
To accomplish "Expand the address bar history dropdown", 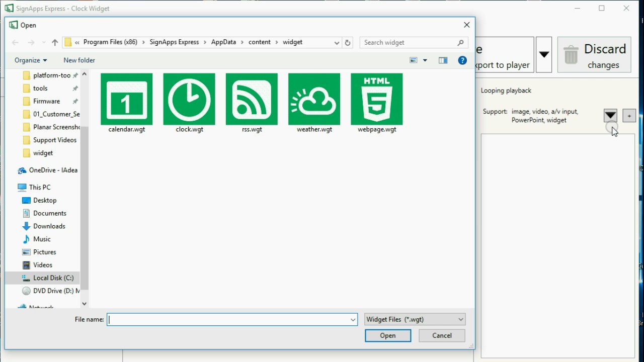I will (x=337, y=43).
